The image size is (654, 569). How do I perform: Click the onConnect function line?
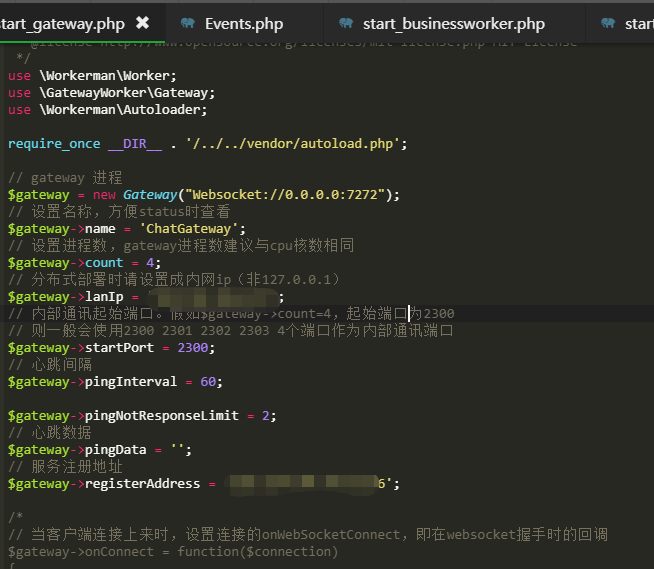(x=173, y=552)
